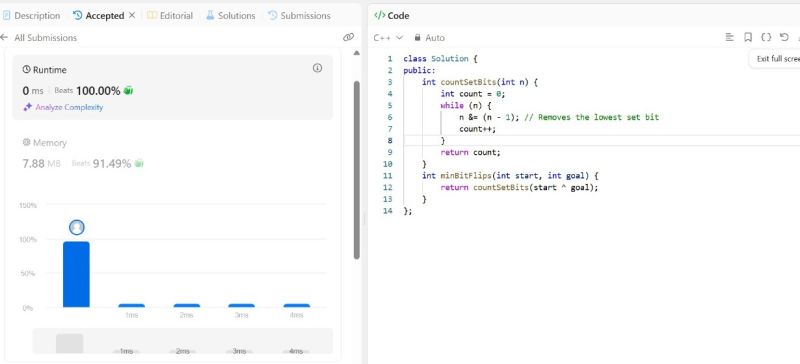Click the 3ms bar in the chart
The height and width of the screenshot is (364, 800).
[x=241, y=306]
